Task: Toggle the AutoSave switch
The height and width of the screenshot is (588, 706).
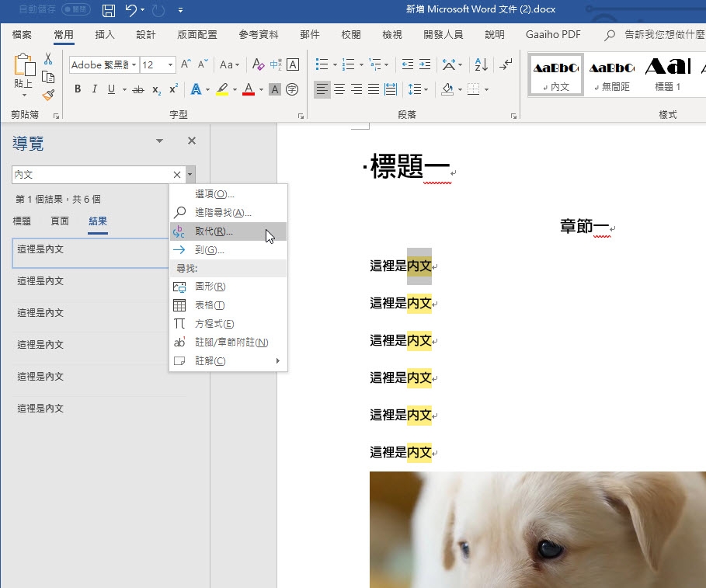Action: tap(75, 9)
